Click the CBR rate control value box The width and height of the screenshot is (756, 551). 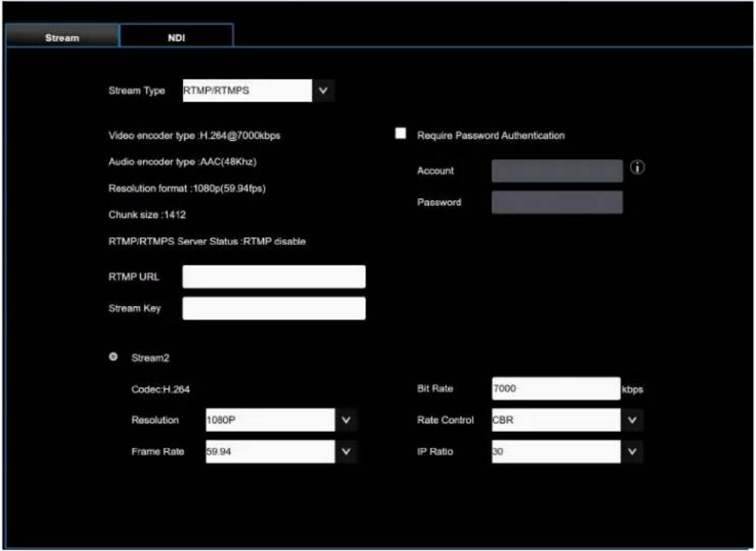pyautogui.click(x=556, y=419)
